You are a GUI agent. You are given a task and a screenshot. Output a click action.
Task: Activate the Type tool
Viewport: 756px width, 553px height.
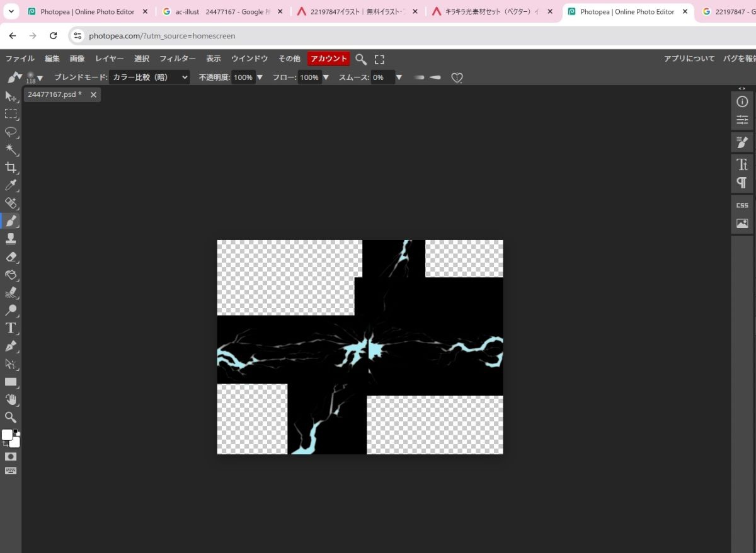point(11,328)
